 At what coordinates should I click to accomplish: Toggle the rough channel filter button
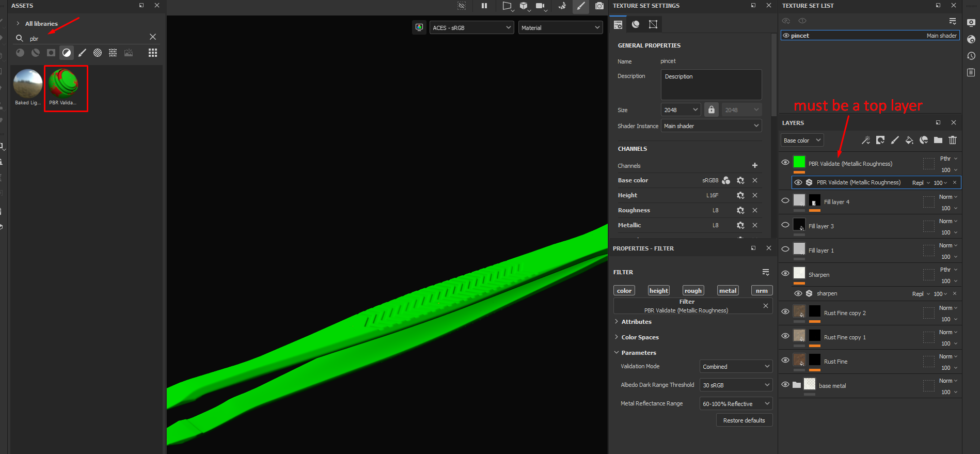coord(693,291)
